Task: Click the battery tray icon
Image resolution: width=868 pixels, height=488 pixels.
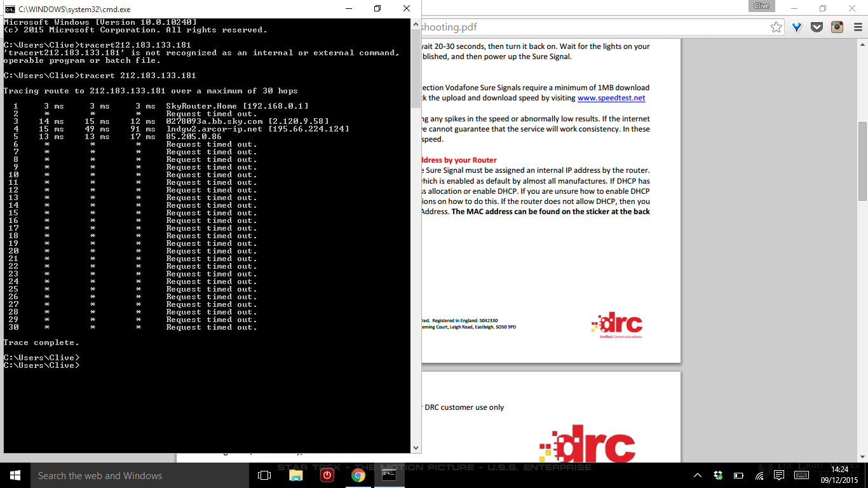Action: click(x=739, y=475)
